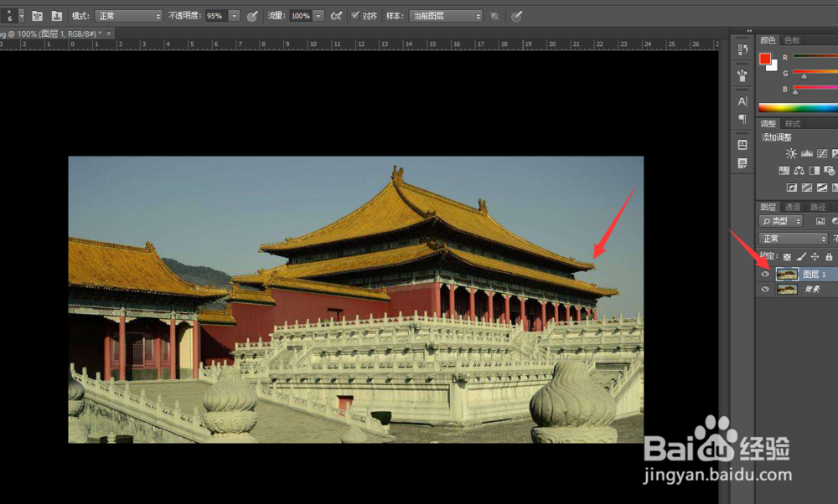Add a Levels adjustment

coord(806,154)
